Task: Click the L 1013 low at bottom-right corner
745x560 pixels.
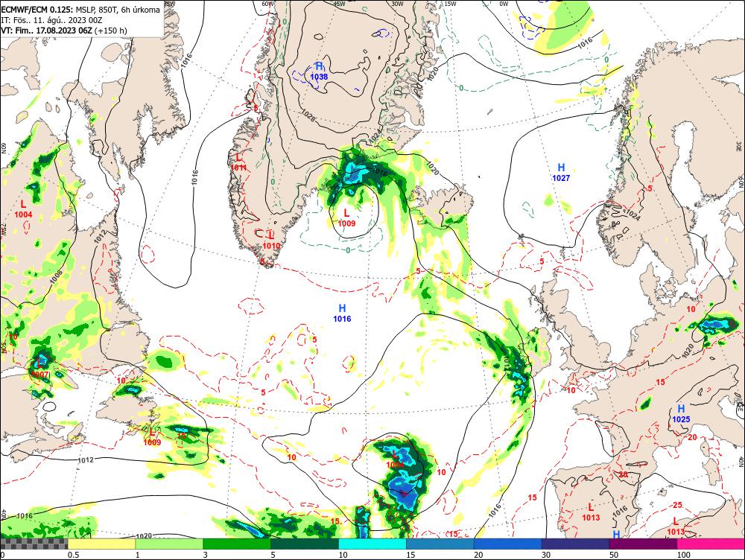Action: click(x=676, y=526)
